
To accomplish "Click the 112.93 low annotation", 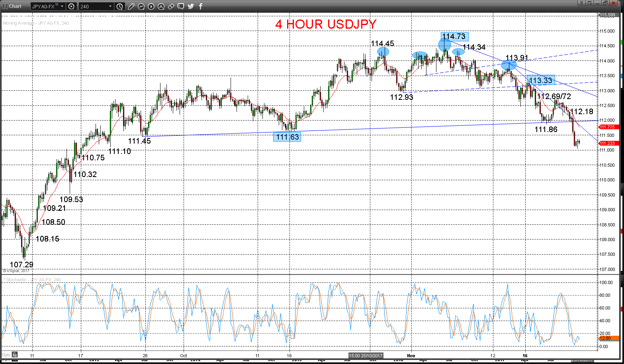I will [401, 97].
